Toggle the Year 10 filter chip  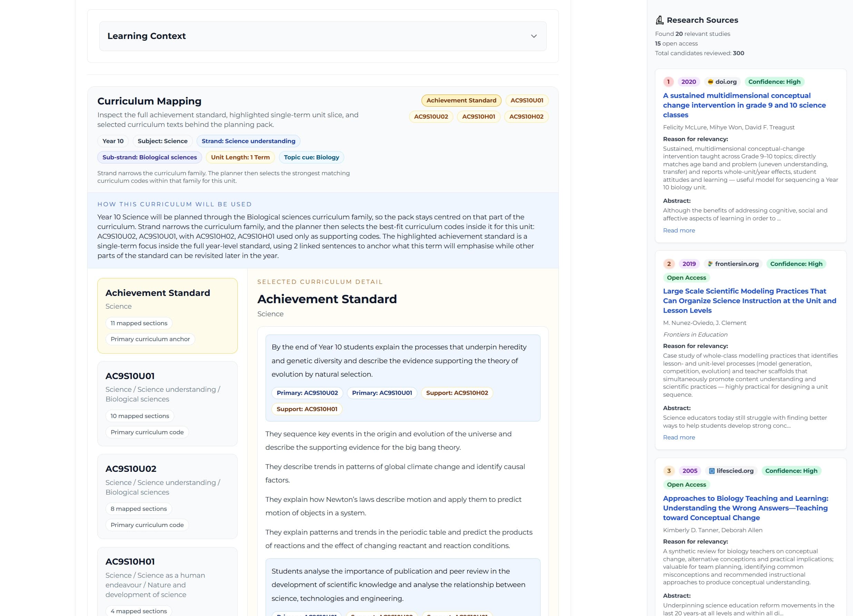tap(113, 141)
